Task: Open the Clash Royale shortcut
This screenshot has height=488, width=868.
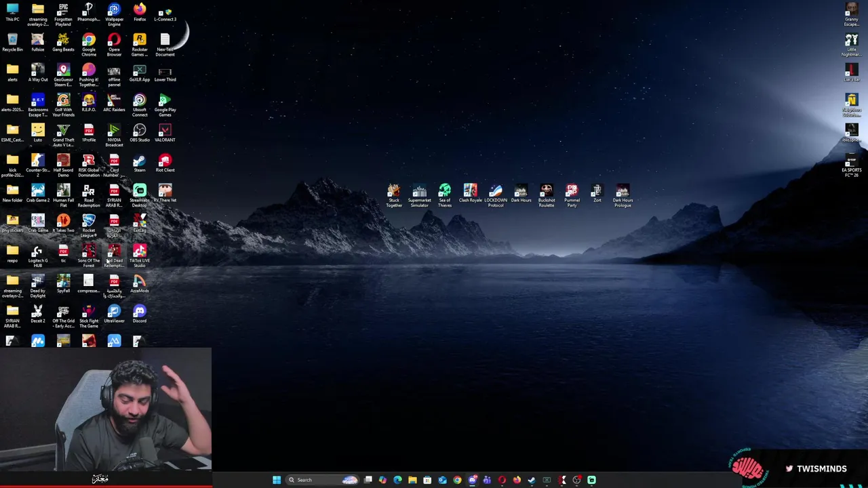Action: point(470,193)
